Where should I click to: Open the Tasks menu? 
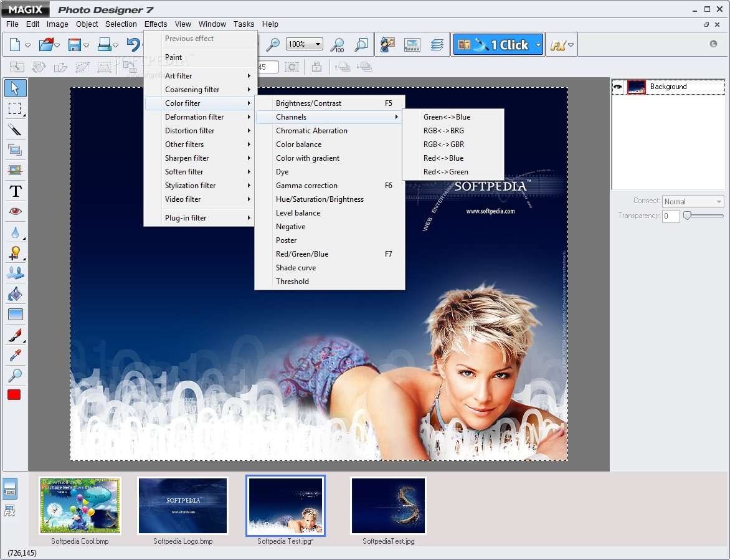pyautogui.click(x=244, y=24)
